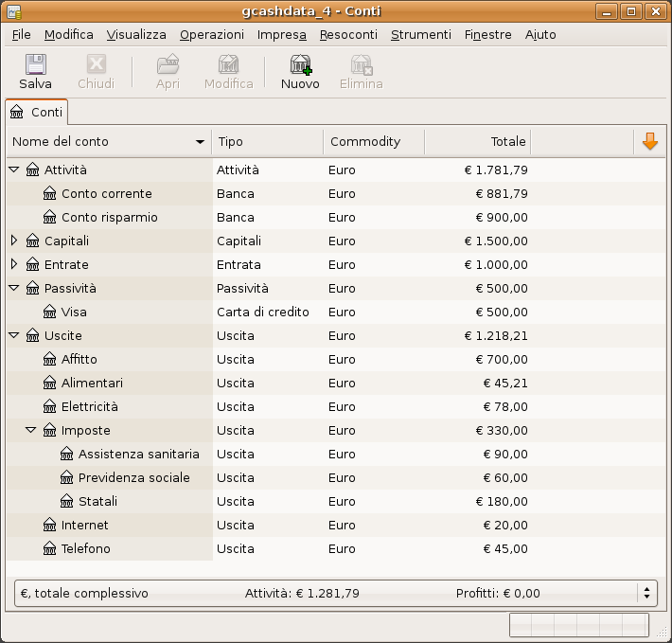Click the bank icon beside Visa
The height and width of the screenshot is (643, 672).
click(x=50, y=312)
